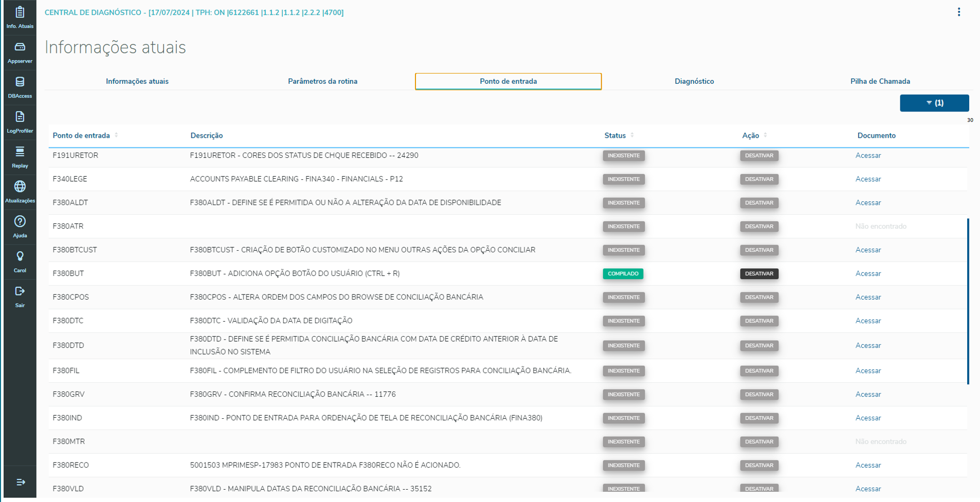Disable the F380BUT entry point
The image size is (980, 502).
759,273
